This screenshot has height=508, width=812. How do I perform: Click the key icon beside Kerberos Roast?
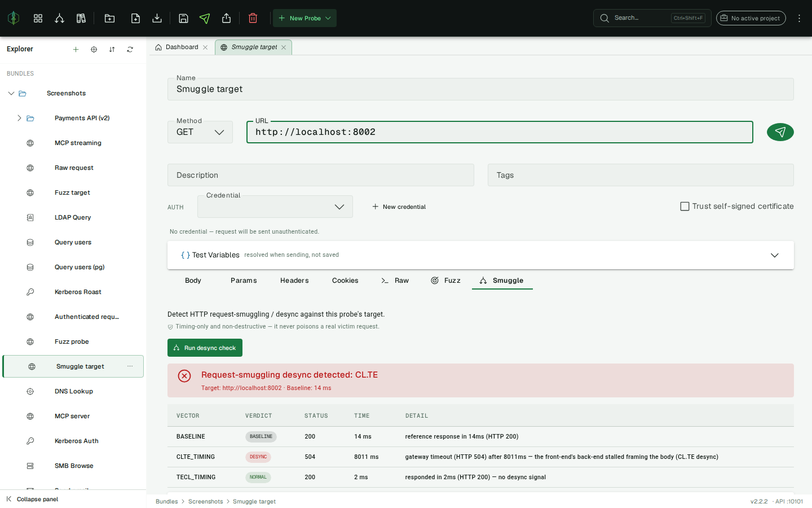(x=30, y=292)
